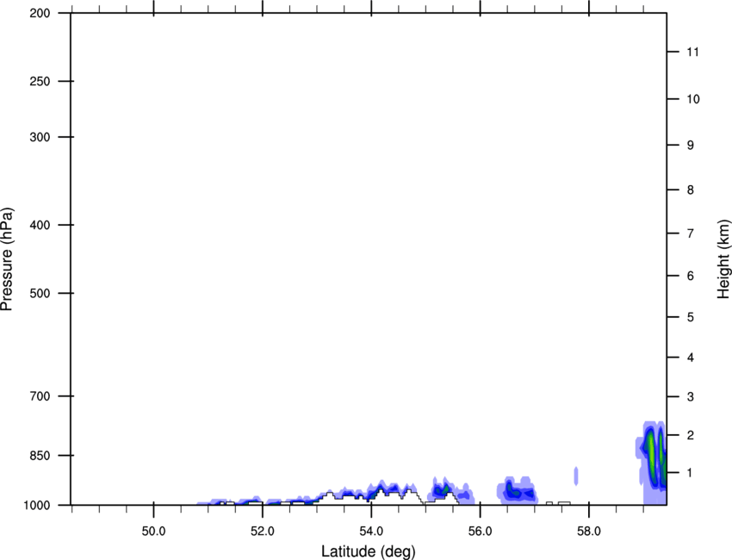Screen dimensions: 732x560
Task: Click the 850 pressure tick label
Action: click(x=40, y=455)
